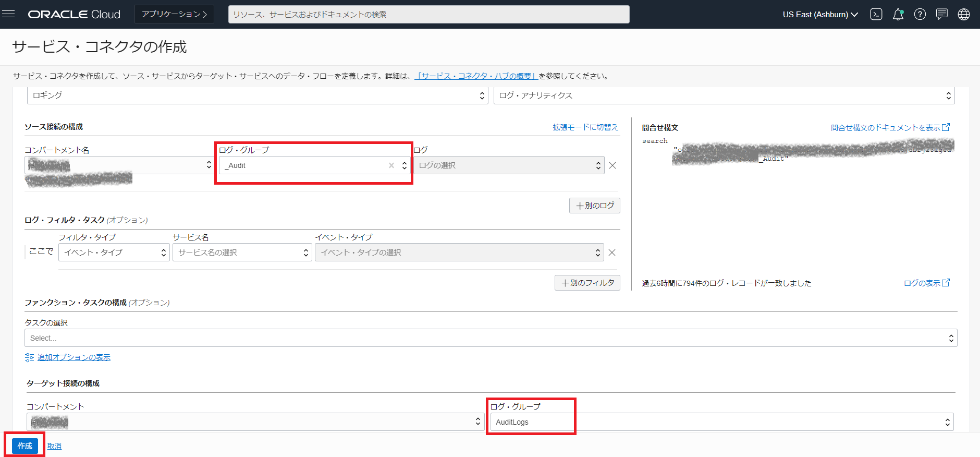Expand the US East (Ashburn) region selector
980x457 pixels.
[820, 14]
